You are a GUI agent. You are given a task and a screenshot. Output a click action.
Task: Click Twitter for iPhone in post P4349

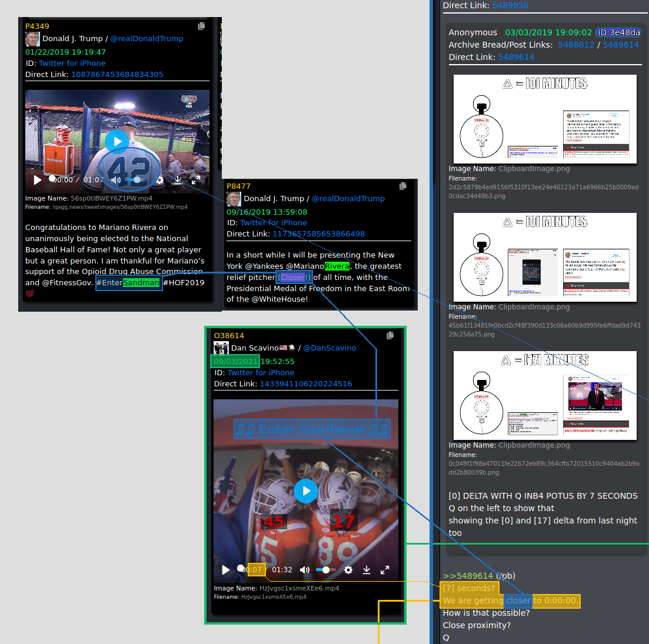pos(72,64)
